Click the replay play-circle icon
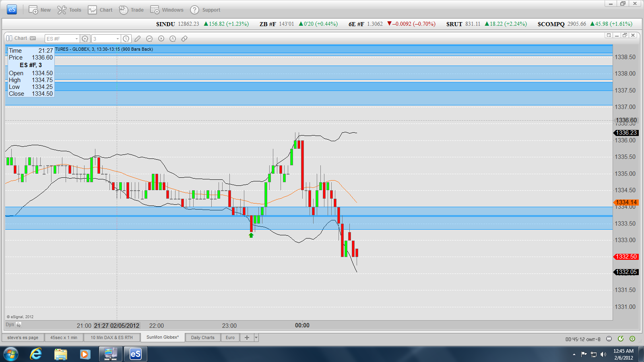Viewport: 644px width, 362px height. click(x=161, y=39)
